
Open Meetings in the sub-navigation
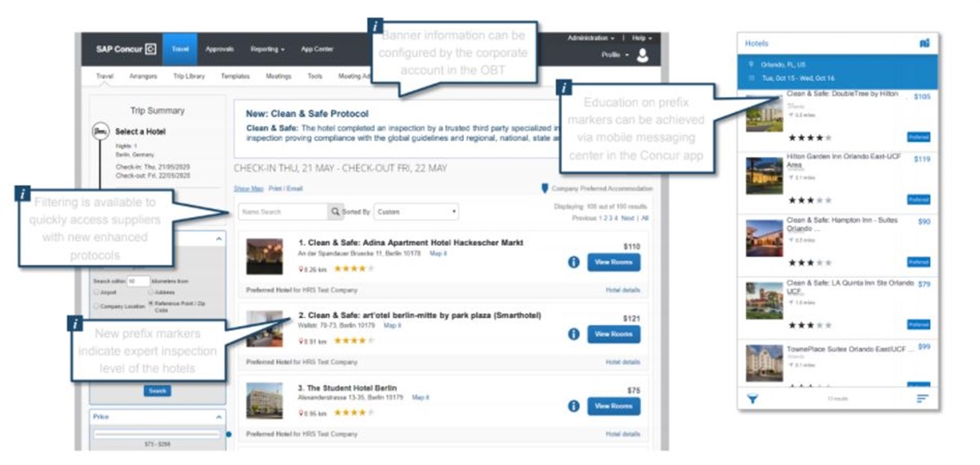click(x=278, y=76)
